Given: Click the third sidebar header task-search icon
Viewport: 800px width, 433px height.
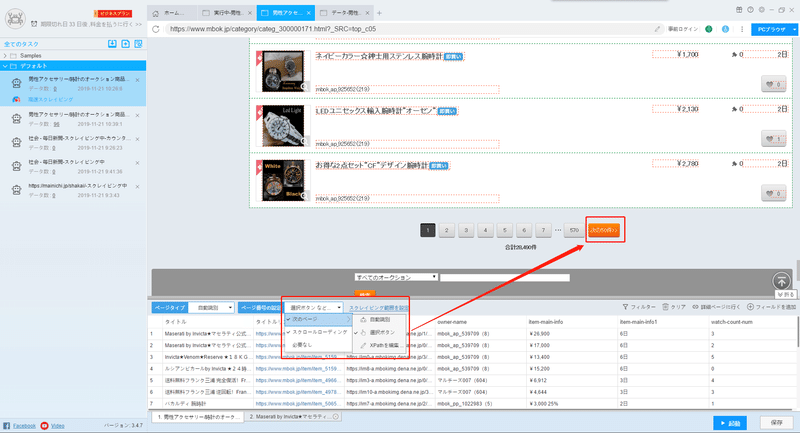Looking at the screenshot, I should pyautogui.click(x=138, y=44).
